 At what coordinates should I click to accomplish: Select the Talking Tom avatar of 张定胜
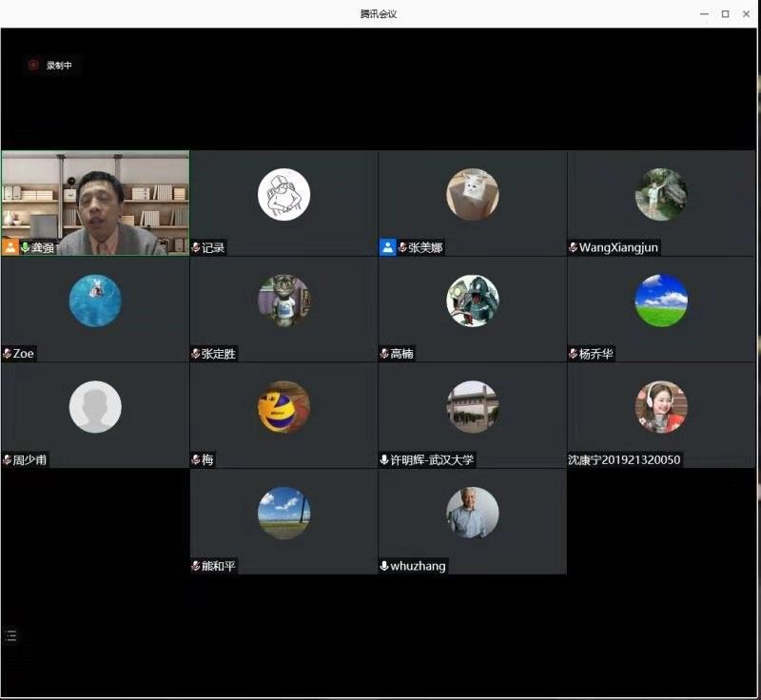(283, 301)
